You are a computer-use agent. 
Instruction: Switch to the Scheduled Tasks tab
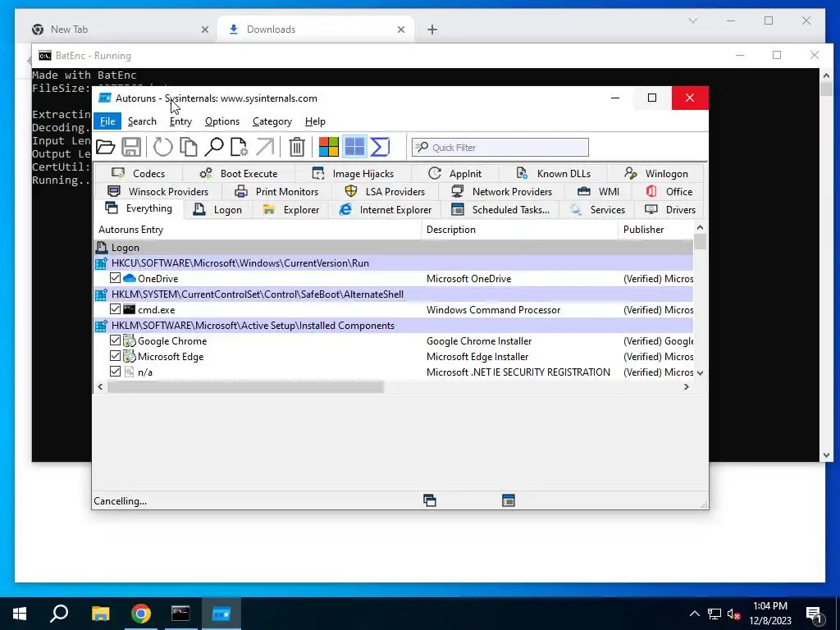(x=500, y=209)
